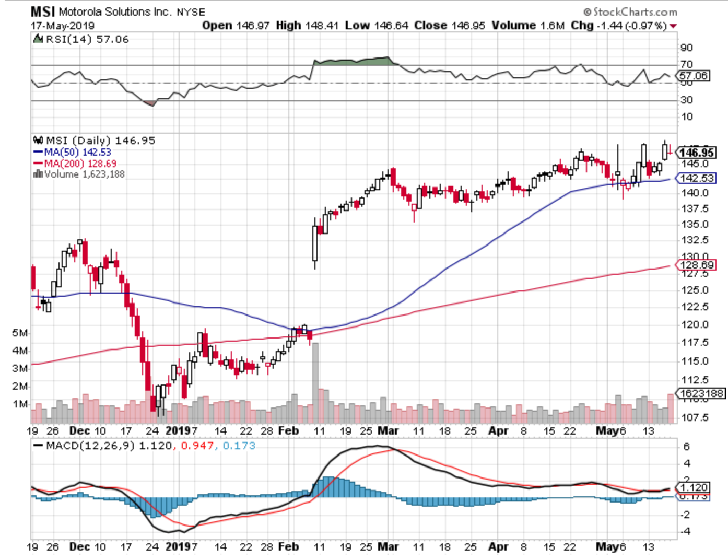Click the 5M volume axis label
Screen dimensions: 728x560
(20, 333)
